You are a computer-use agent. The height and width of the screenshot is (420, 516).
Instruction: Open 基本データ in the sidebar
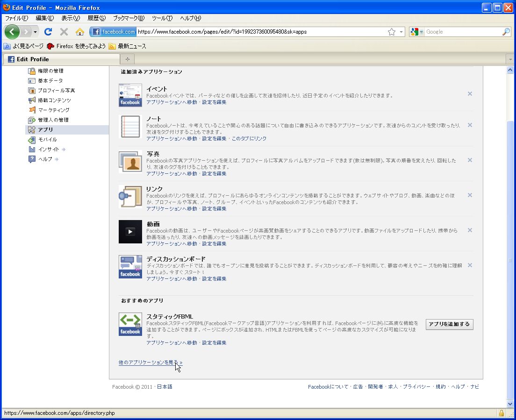click(x=45, y=80)
